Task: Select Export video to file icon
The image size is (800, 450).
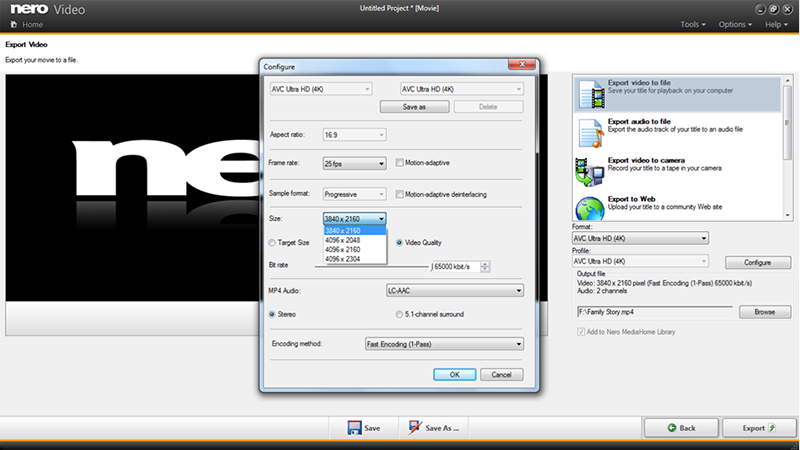Action: click(591, 94)
